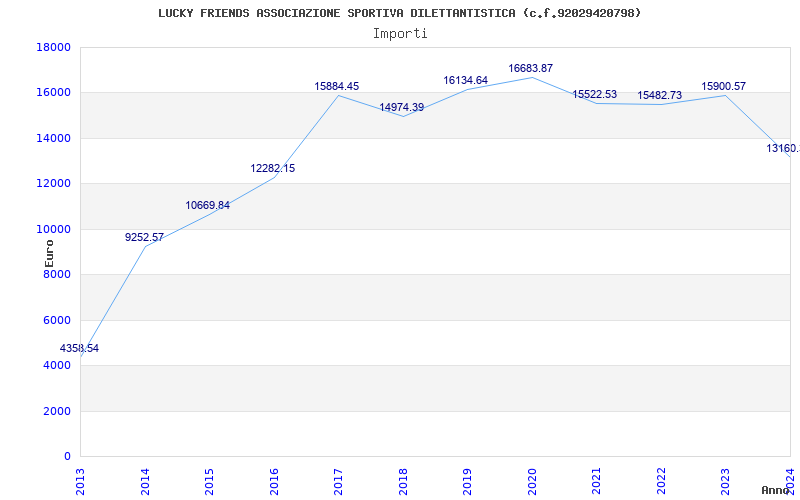Click the 2017 data label 15884.45
The height and width of the screenshot is (500, 800).
tap(336, 87)
